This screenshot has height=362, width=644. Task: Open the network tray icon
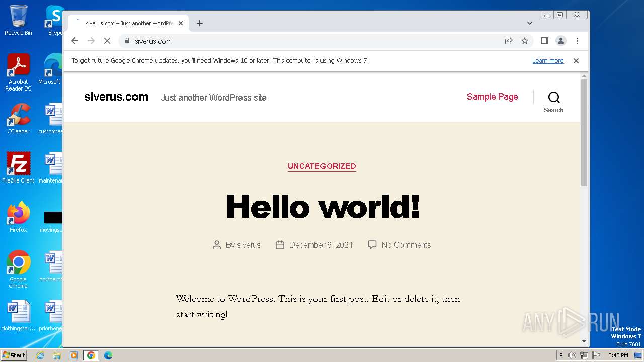click(x=584, y=355)
